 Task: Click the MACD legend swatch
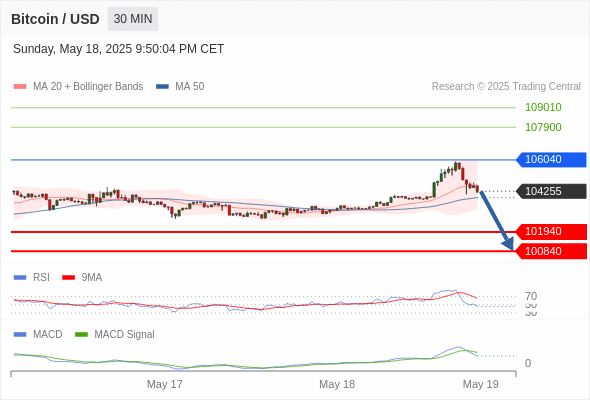click(20, 335)
